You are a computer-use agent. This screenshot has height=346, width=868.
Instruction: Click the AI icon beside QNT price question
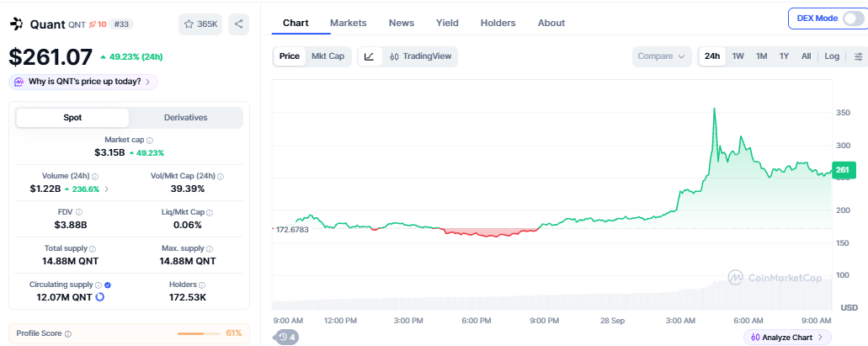pyautogui.click(x=19, y=82)
